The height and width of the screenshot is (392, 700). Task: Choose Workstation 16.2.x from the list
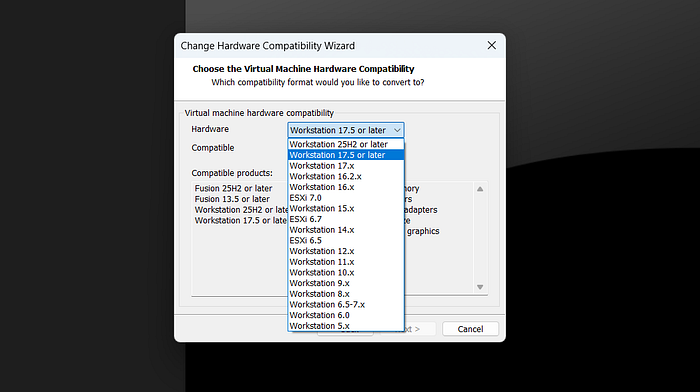coord(346,176)
